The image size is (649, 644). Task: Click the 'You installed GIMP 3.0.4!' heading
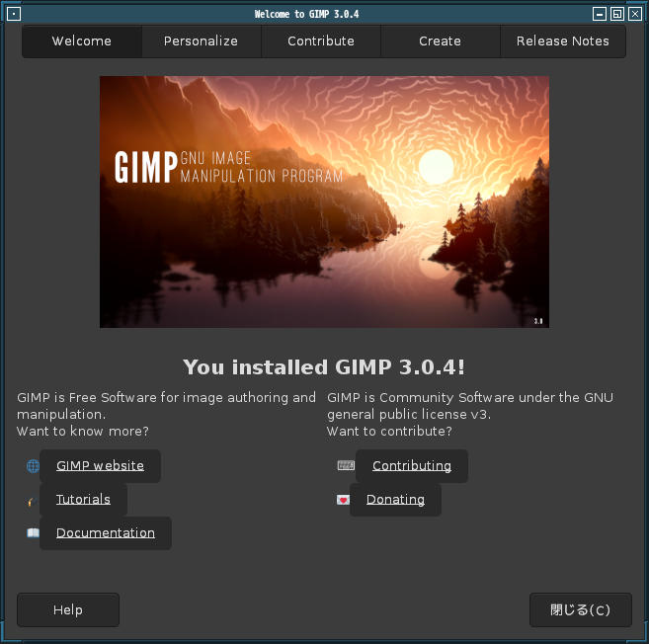[324, 367]
